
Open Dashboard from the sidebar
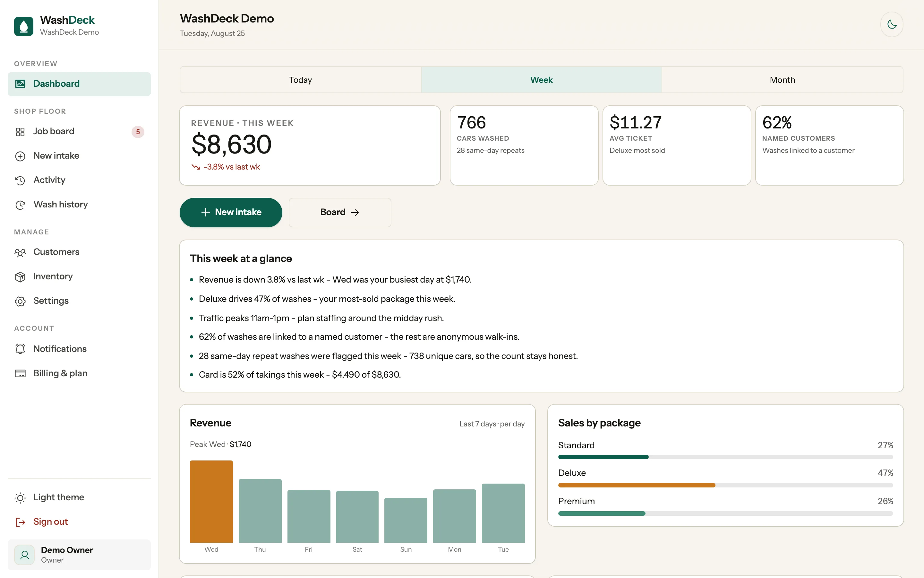pyautogui.click(x=79, y=84)
